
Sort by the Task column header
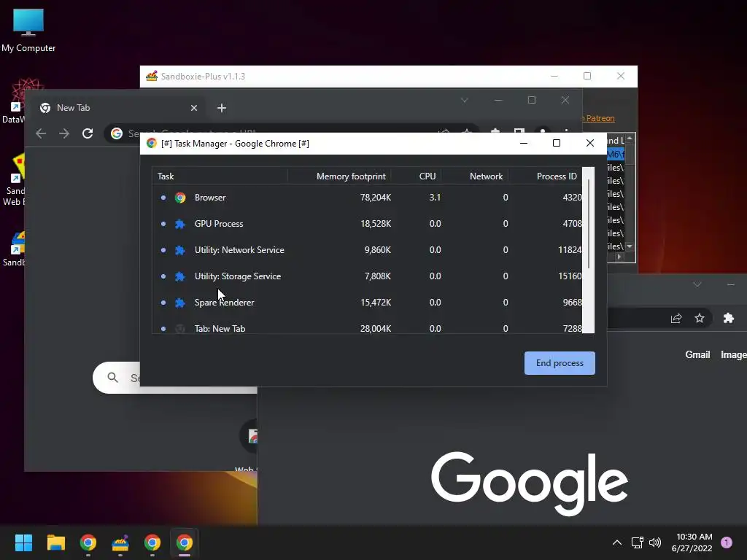click(220, 176)
